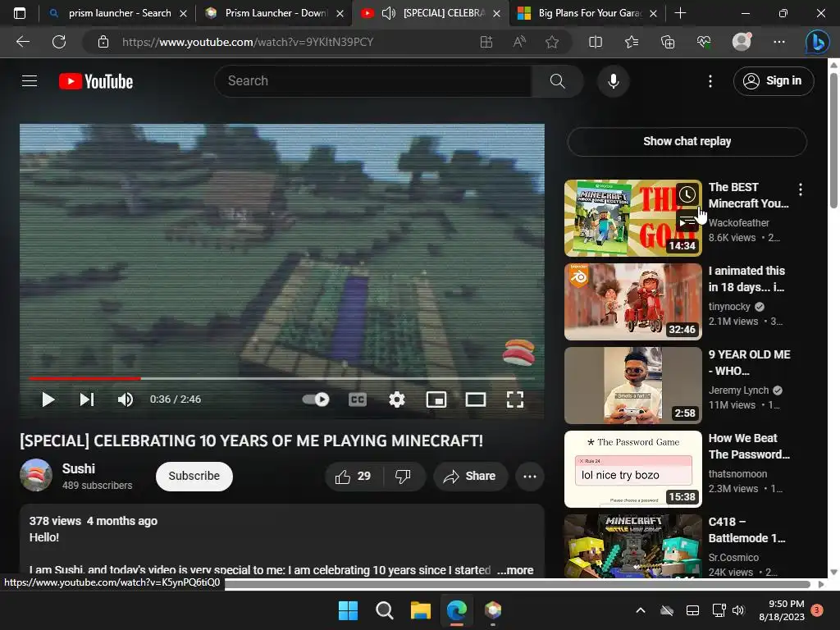Open 'How We Beat The Password' title

(749, 446)
